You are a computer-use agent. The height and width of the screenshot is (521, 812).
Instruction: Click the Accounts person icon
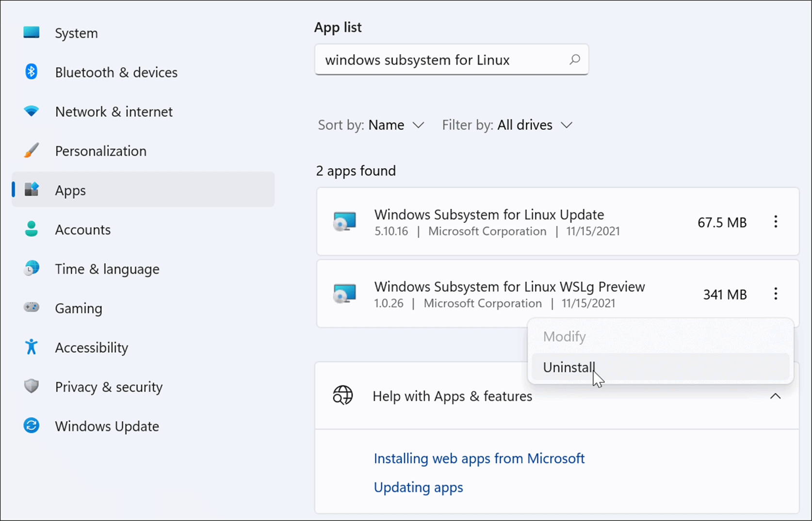click(x=32, y=229)
